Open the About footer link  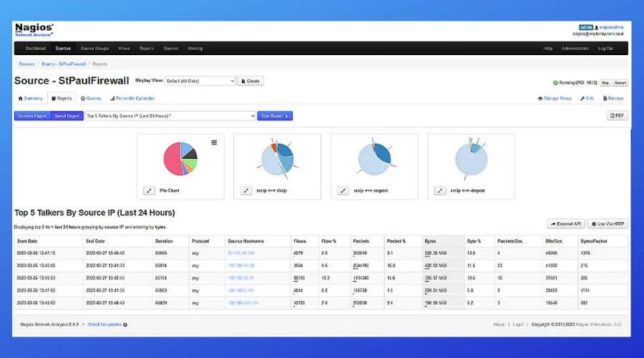499,325
